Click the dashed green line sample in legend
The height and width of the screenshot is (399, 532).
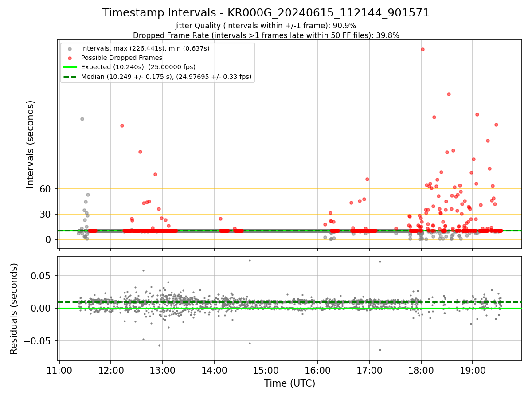click(x=70, y=77)
